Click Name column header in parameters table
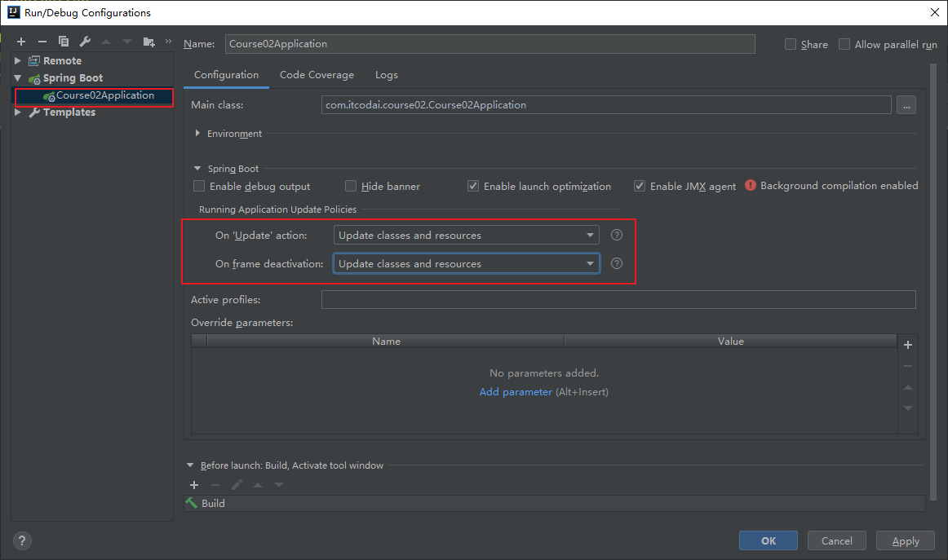 click(x=386, y=342)
